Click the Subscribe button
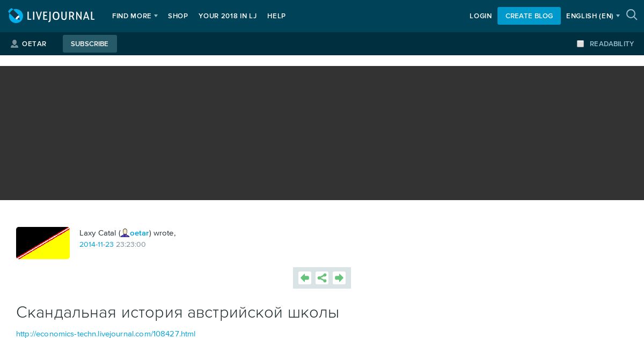 tap(90, 44)
